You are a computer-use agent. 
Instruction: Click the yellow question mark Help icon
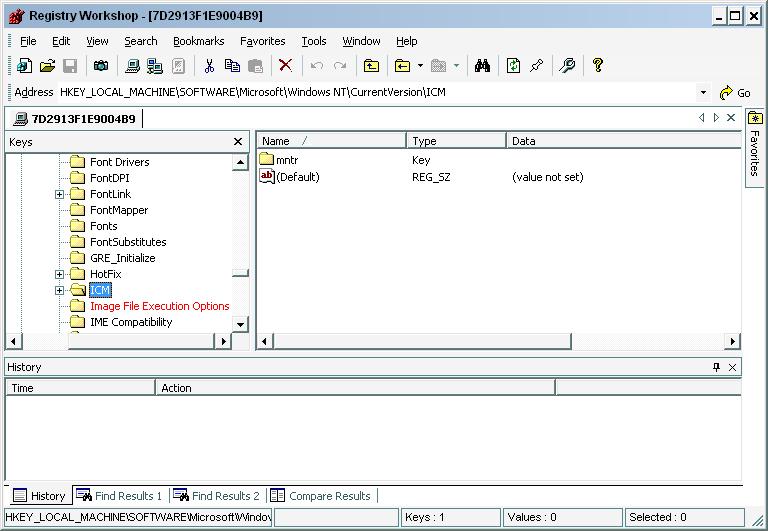tap(598, 66)
